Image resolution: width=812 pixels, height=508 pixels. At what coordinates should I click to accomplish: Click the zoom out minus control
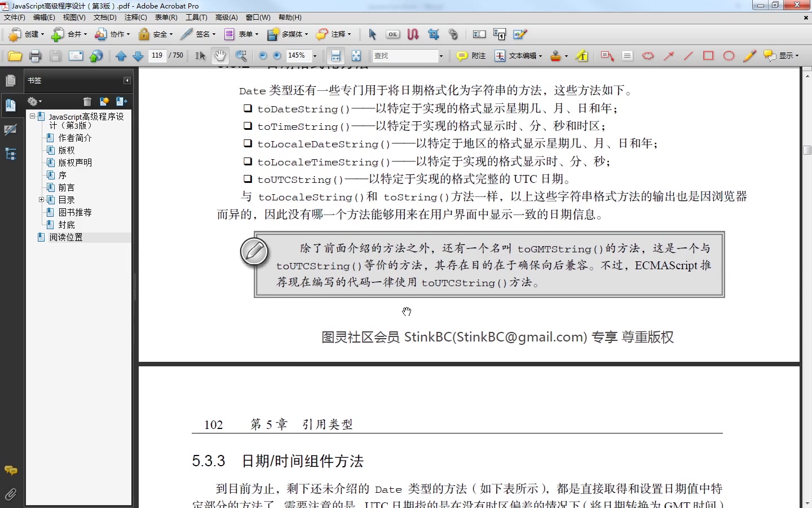262,55
